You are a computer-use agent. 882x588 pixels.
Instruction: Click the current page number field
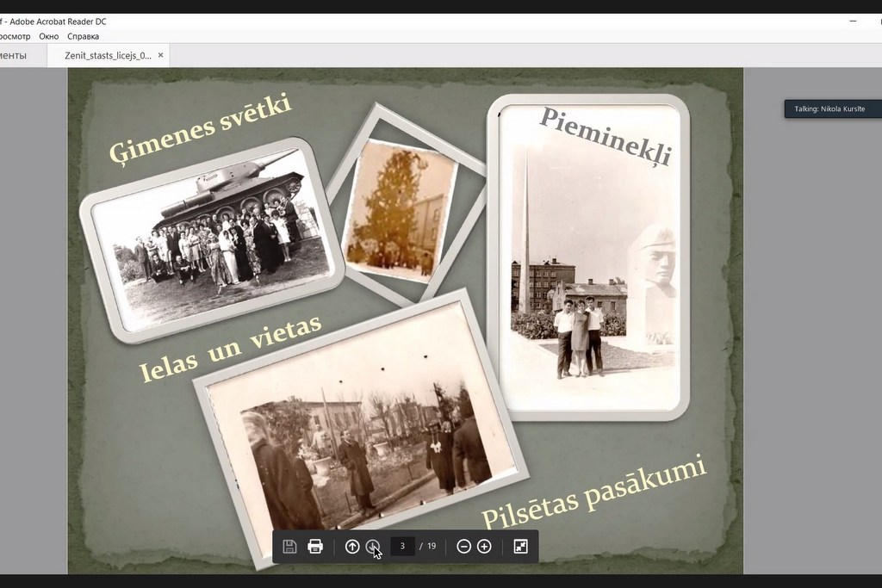(x=402, y=547)
